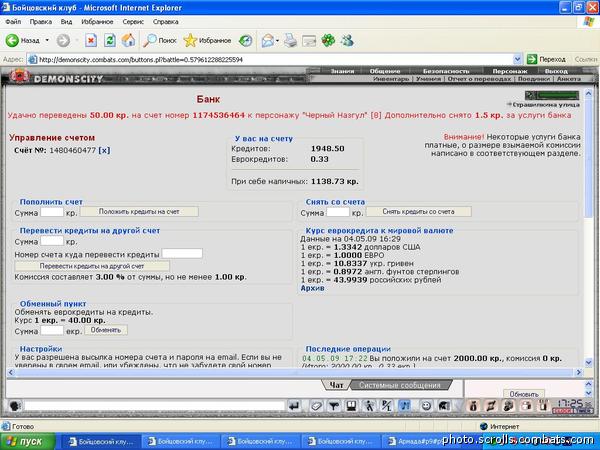This screenshot has width=600, height=450.
Task: Open the Персонаж game menu
Action: [510, 71]
